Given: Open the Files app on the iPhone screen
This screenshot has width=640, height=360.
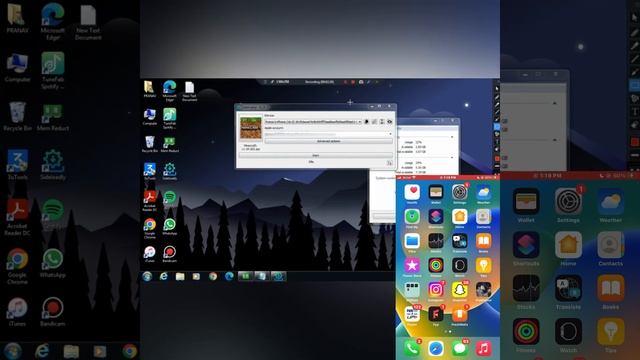Looking at the screenshot, I should [x=412, y=241].
